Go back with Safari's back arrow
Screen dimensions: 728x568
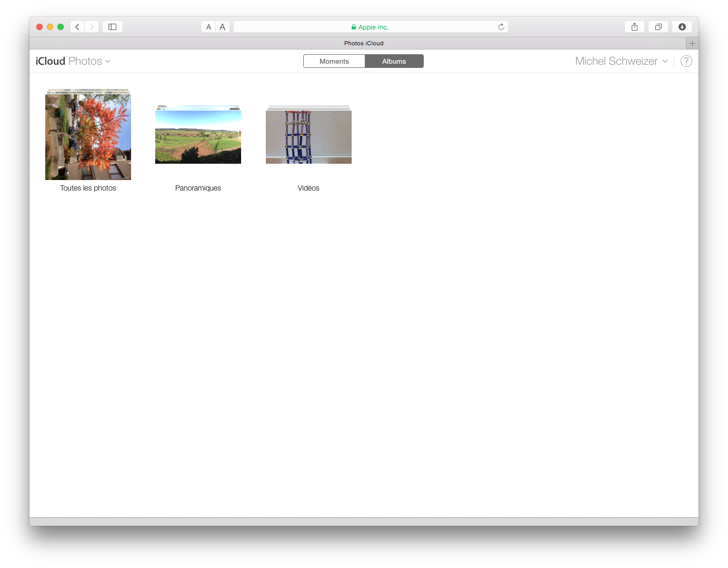[77, 27]
